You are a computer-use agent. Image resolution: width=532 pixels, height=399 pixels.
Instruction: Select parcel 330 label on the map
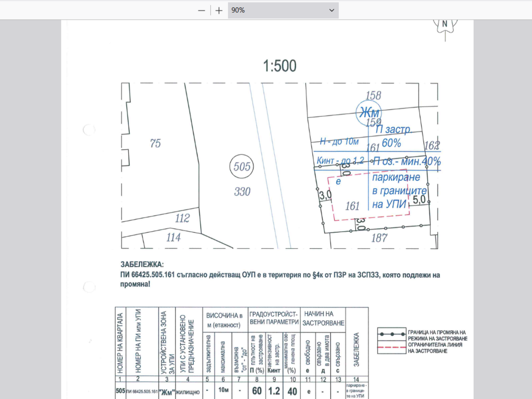242,192
